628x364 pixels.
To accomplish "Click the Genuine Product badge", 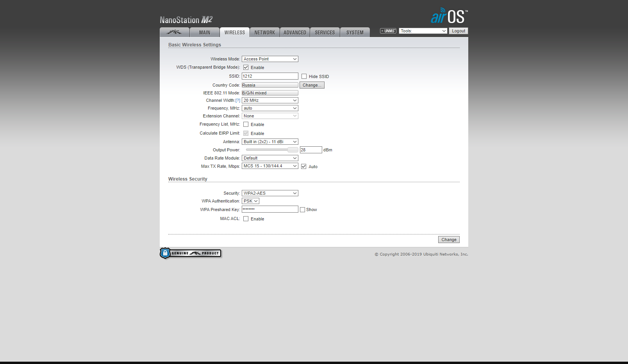I will tap(191, 253).
